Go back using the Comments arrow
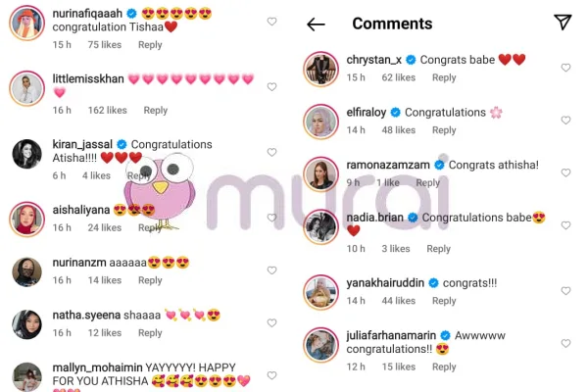588x392 pixels. [x=316, y=24]
